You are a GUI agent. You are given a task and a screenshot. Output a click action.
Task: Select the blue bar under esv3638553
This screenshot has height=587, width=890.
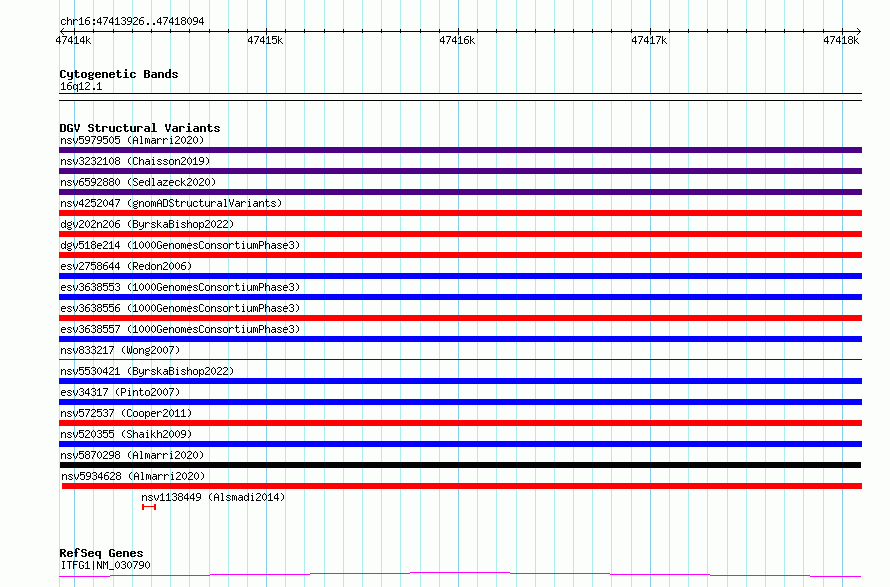point(460,297)
